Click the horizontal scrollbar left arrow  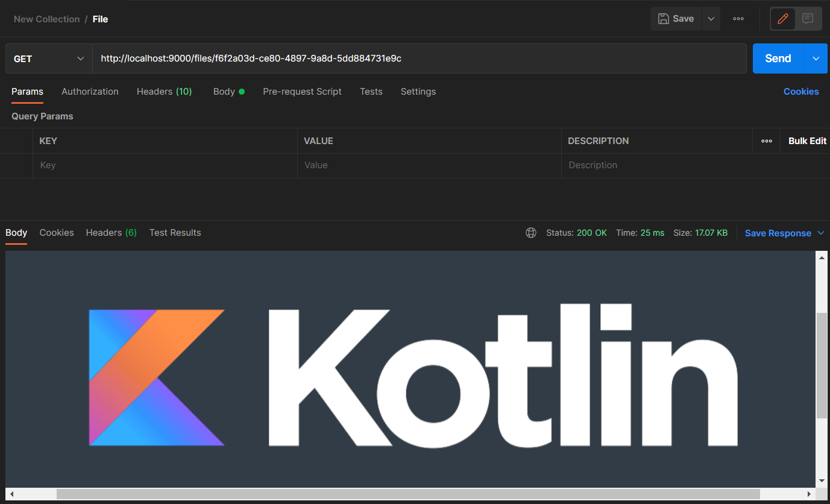(12, 494)
